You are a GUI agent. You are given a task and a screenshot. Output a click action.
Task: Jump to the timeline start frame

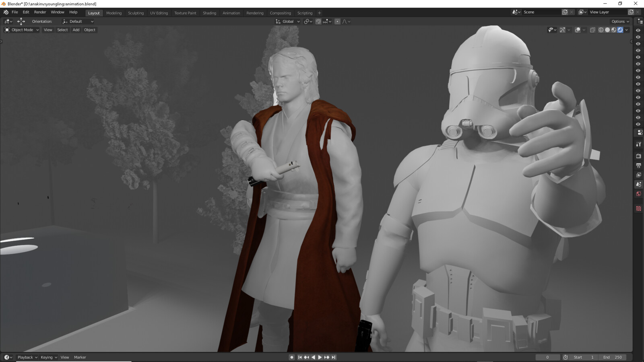(x=300, y=357)
